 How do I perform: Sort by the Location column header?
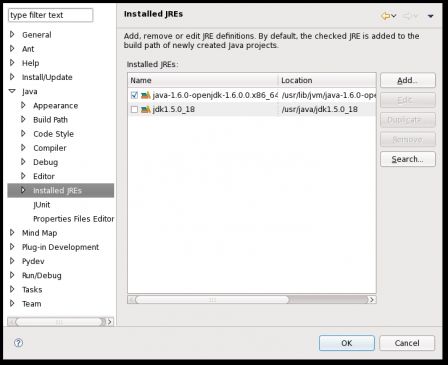point(327,80)
